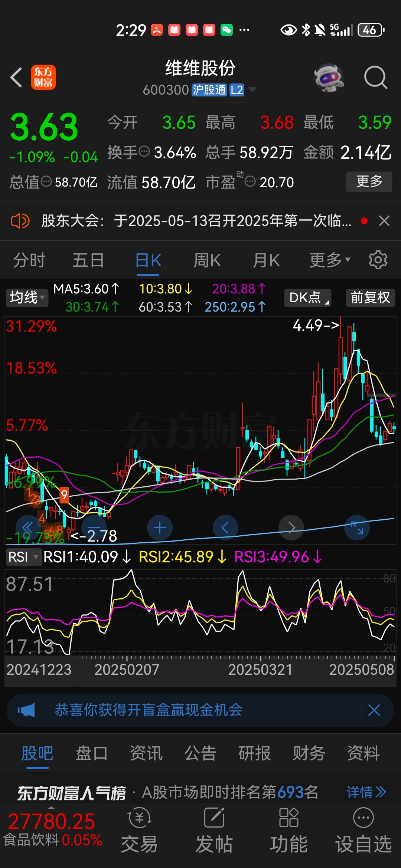Tap the 更多 quote details button
Image resolution: width=401 pixels, height=868 pixels.
coord(369,181)
